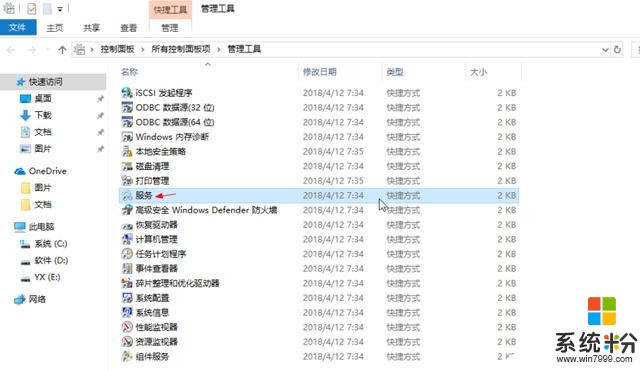
Task: Sort by the 名称 column header
Action: click(129, 72)
